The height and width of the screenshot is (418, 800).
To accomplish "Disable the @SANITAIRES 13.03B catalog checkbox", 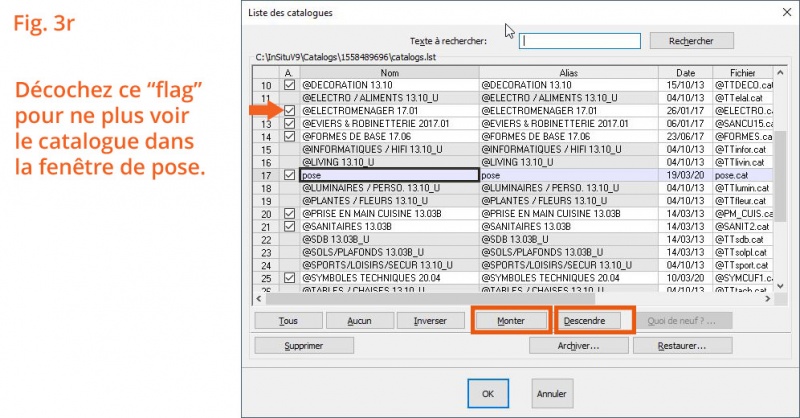I will (x=289, y=226).
